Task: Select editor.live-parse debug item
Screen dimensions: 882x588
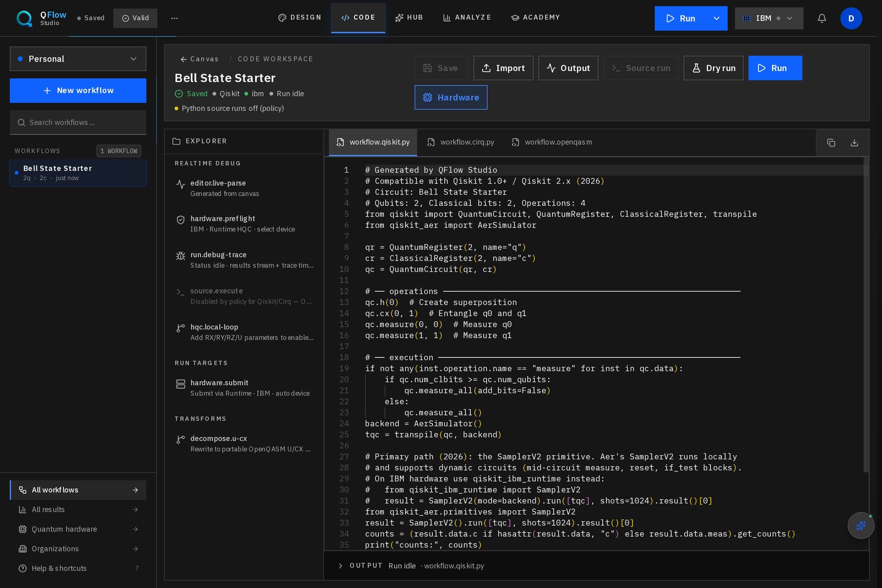Action: [244, 188]
